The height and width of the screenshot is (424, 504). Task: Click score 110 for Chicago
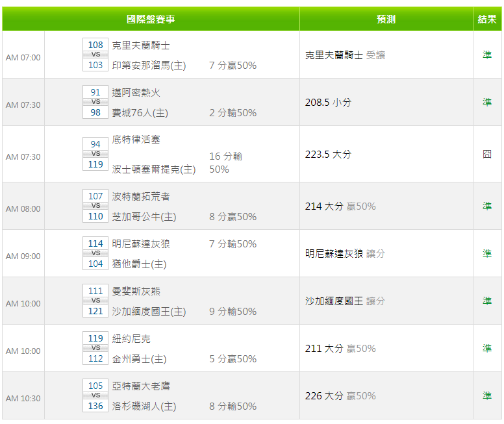95,216
